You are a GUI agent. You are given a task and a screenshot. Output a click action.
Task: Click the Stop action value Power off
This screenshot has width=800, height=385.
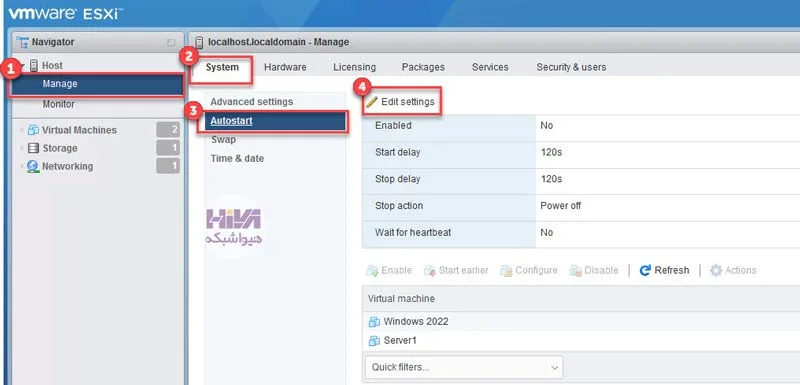point(561,206)
